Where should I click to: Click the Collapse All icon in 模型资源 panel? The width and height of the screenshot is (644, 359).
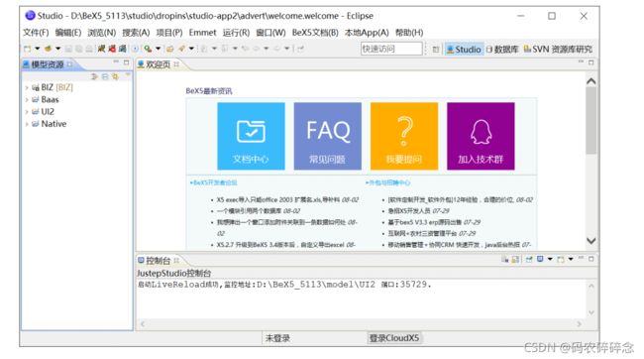(x=105, y=76)
